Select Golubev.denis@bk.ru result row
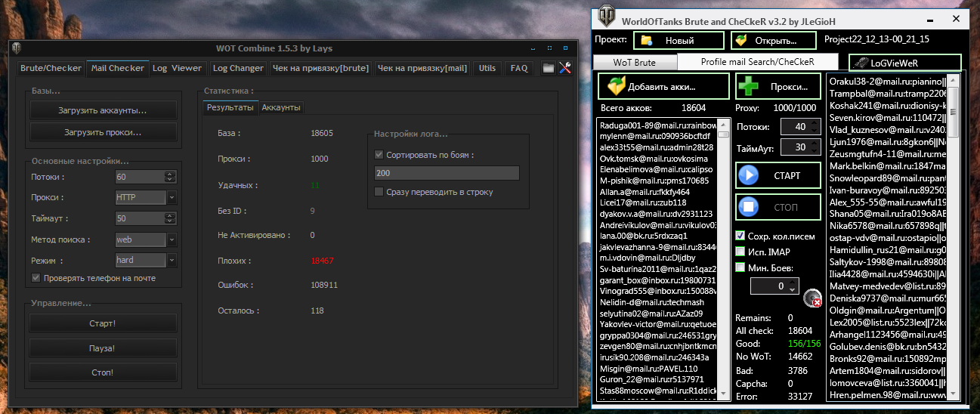 pyautogui.click(x=887, y=345)
